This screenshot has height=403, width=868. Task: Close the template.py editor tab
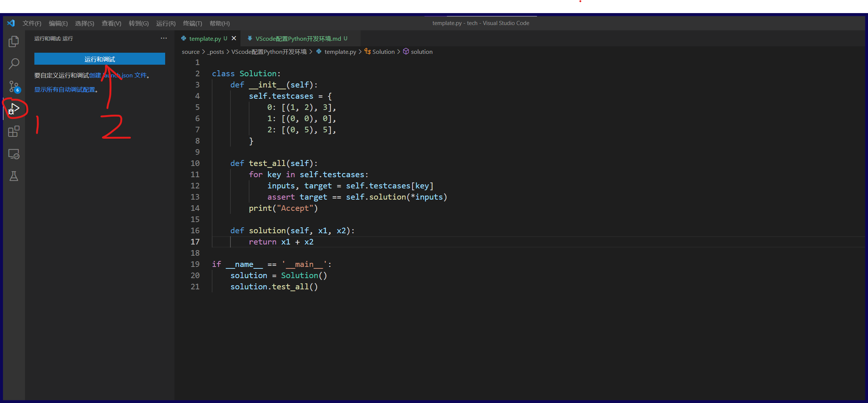(x=234, y=39)
